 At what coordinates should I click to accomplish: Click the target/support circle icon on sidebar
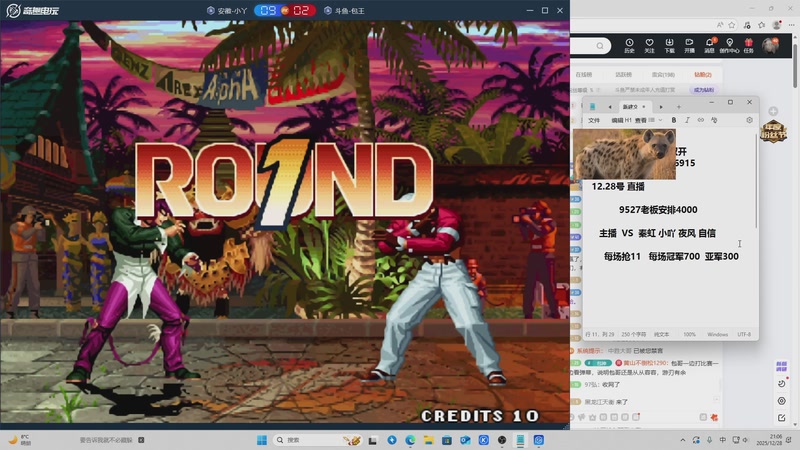(782, 401)
